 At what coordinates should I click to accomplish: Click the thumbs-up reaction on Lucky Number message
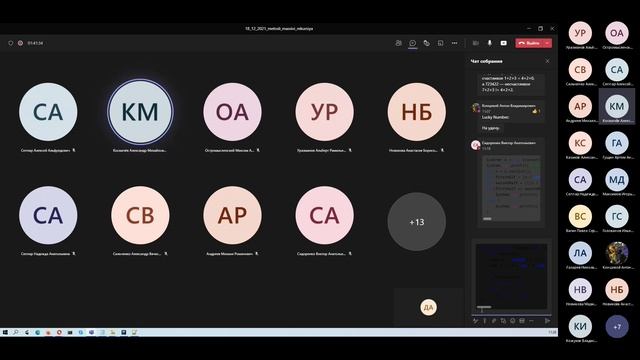536,111
